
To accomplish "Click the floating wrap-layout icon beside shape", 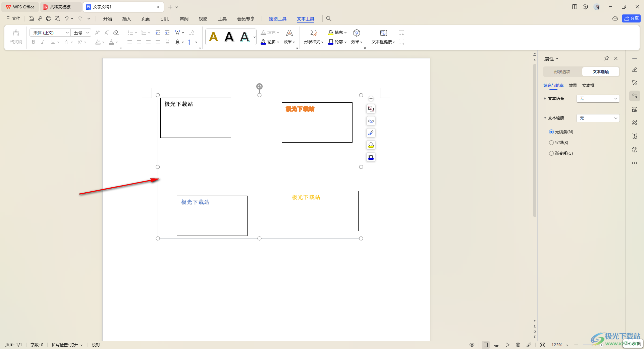I will point(371,109).
